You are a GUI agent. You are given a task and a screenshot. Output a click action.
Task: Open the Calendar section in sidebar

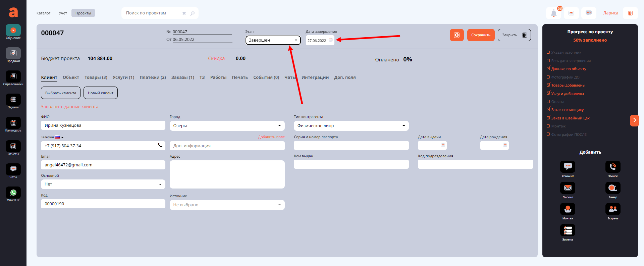[13, 123]
